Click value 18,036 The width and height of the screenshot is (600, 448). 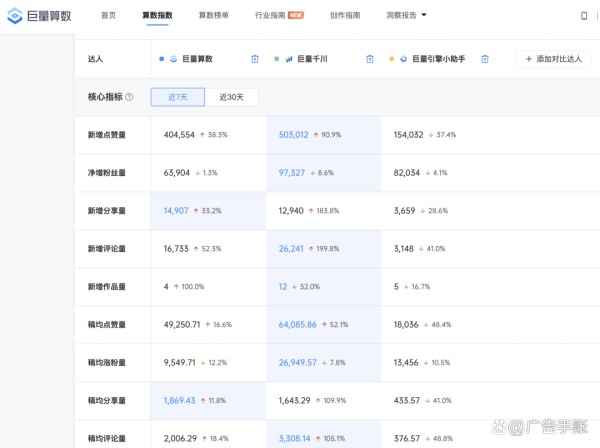tap(406, 324)
